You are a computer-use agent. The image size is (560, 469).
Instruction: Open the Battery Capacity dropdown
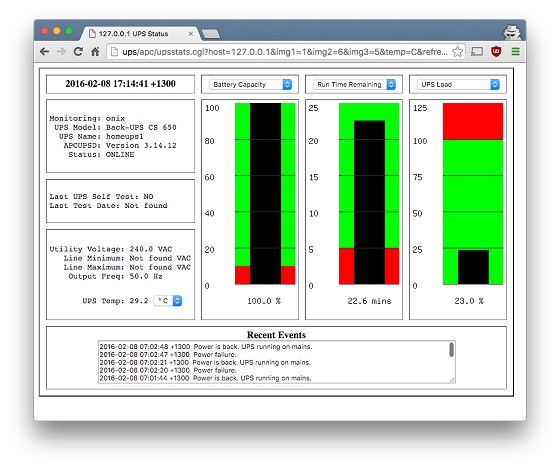tap(251, 85)
